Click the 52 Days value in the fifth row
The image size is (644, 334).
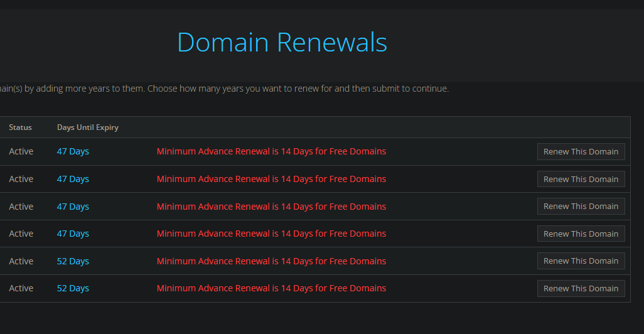(73, 261)
